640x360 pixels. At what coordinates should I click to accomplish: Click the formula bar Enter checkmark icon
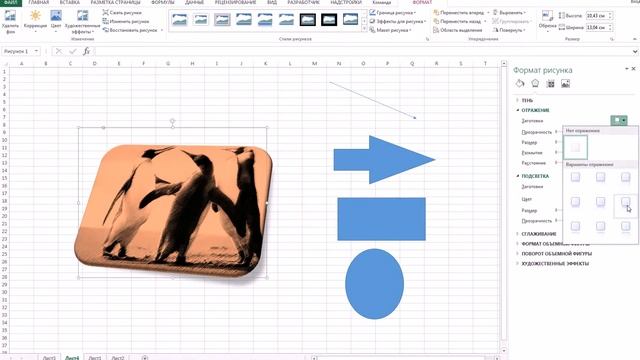pos(73,51)
